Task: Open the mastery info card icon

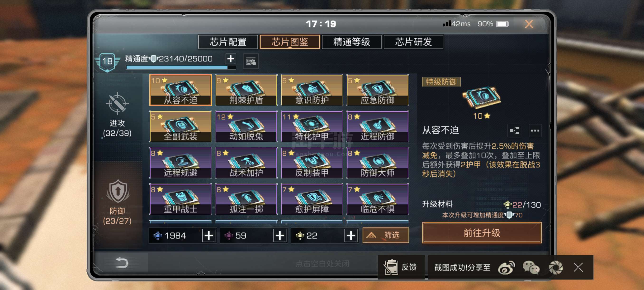Action: coord(251,61)
